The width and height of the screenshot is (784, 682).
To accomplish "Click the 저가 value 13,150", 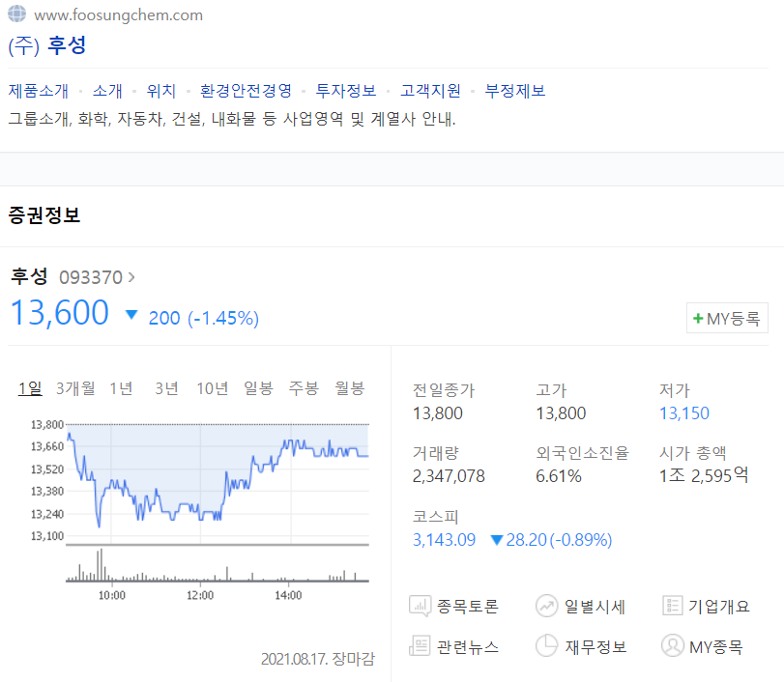I will click(684, 413).
